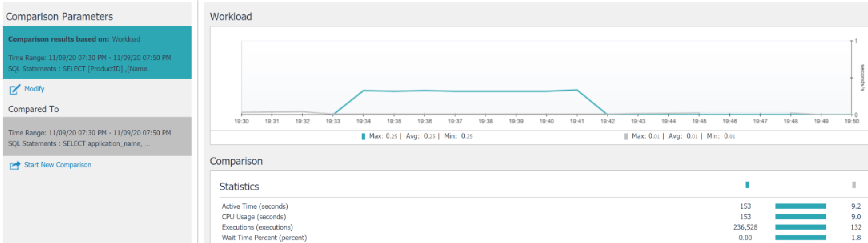Select the gray Compared To parameter box

coord(97,137)
